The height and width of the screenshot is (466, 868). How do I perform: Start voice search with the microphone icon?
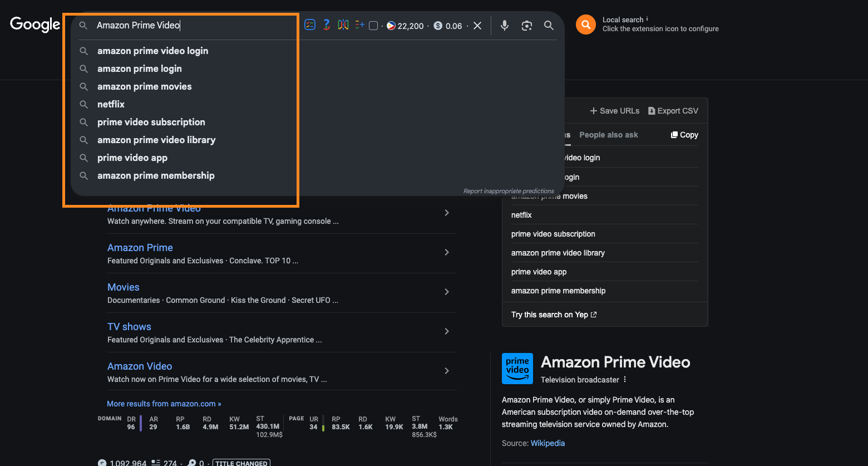(x=505, y=26)
